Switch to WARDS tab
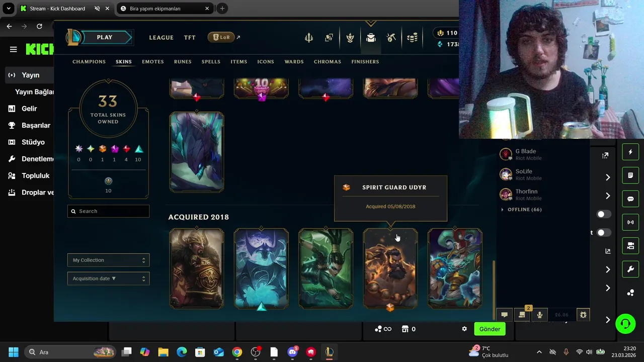644x362 pixels. 294,61
